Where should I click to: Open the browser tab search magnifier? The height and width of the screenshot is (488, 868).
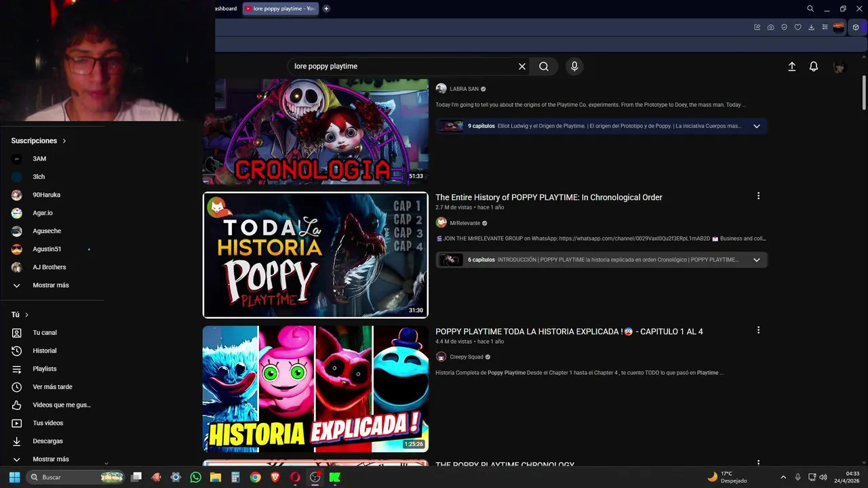[x=810, y=9]
